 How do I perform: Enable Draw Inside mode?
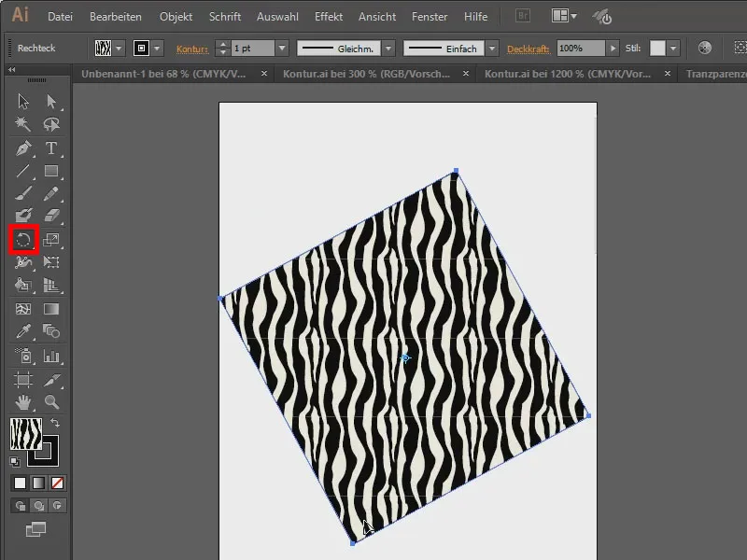57,506
